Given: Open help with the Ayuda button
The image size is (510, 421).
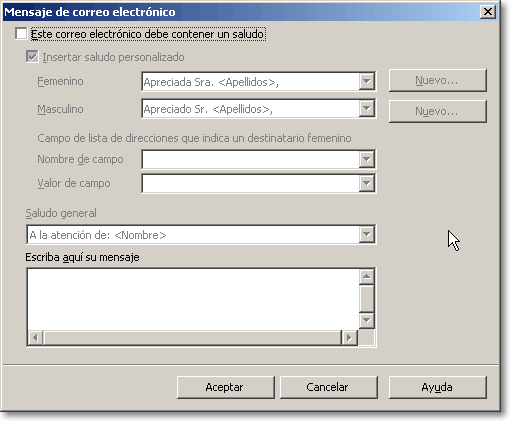Looking at the screenshot, I should (437, 387).
